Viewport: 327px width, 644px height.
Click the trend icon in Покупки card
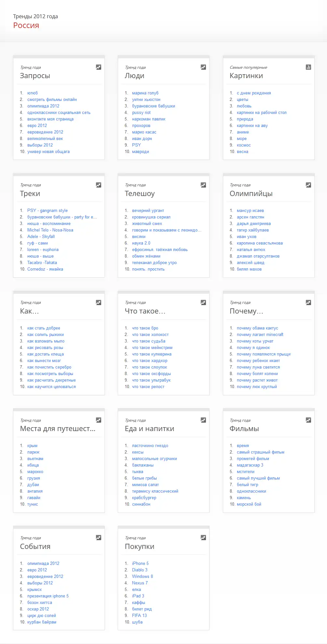(203, 538)
